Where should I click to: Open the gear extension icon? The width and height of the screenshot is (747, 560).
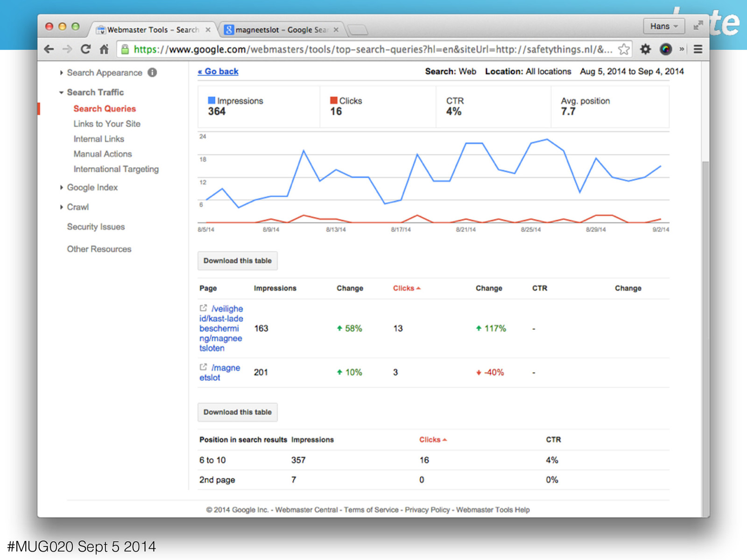point(645,49)
